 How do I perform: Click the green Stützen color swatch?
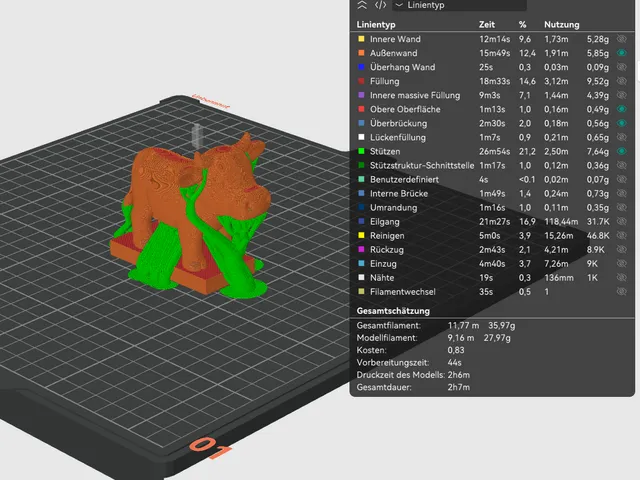point(361,151)
